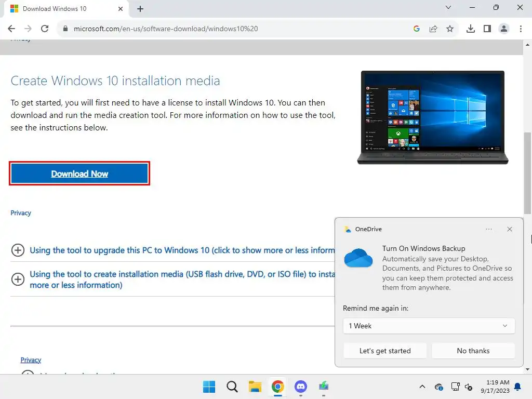Go back with the browser back arrow

[x=11, y=29]
